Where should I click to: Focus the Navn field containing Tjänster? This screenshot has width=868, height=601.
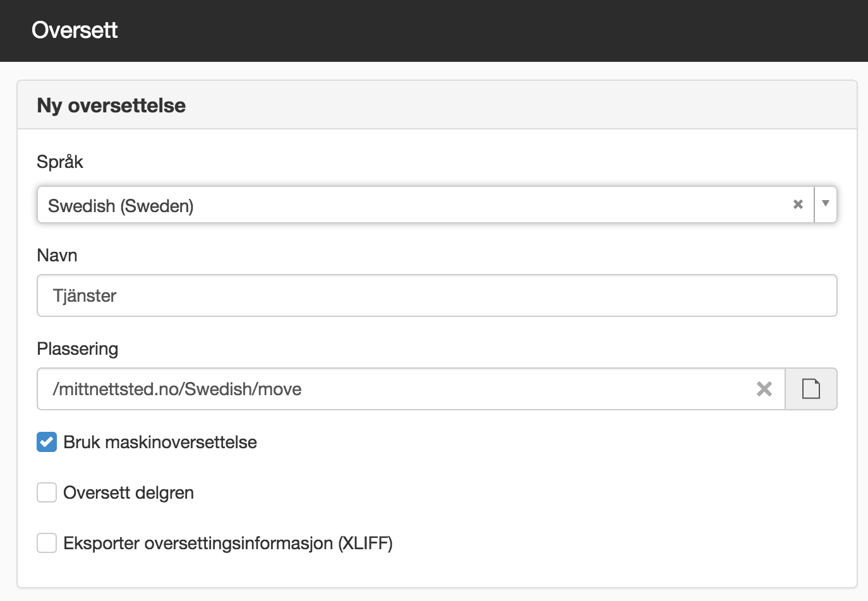pos(437,295)
